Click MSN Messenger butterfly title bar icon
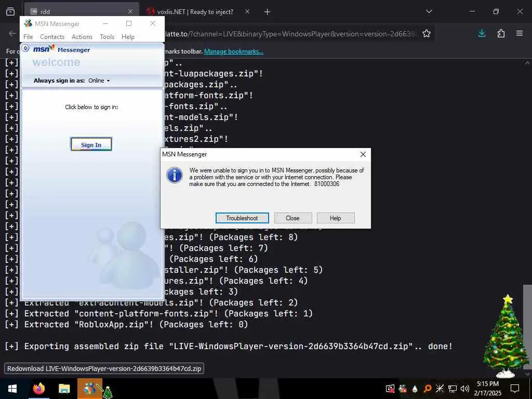The image size is (532, 399). [28, 23]
